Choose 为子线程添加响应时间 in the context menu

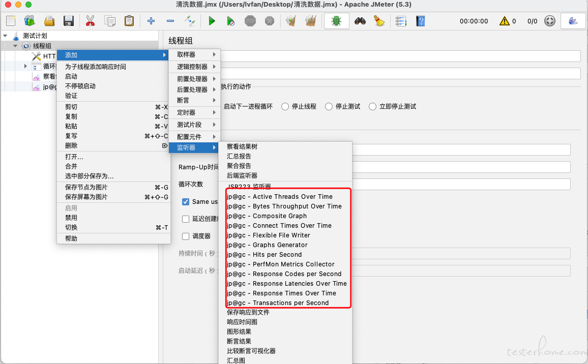pos(113,67)
